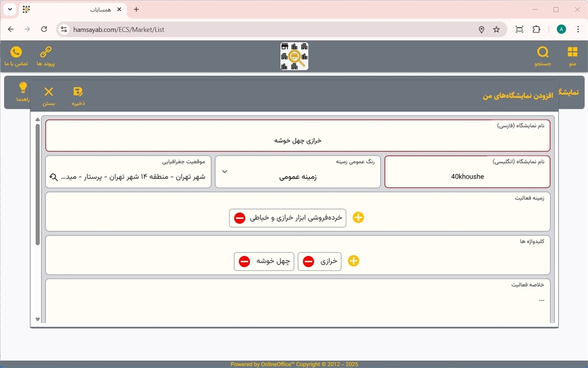Click the Save (ذخیره) icon
Image resolution: width=588 pixels, height=368 pixels.
pos(78,92)
